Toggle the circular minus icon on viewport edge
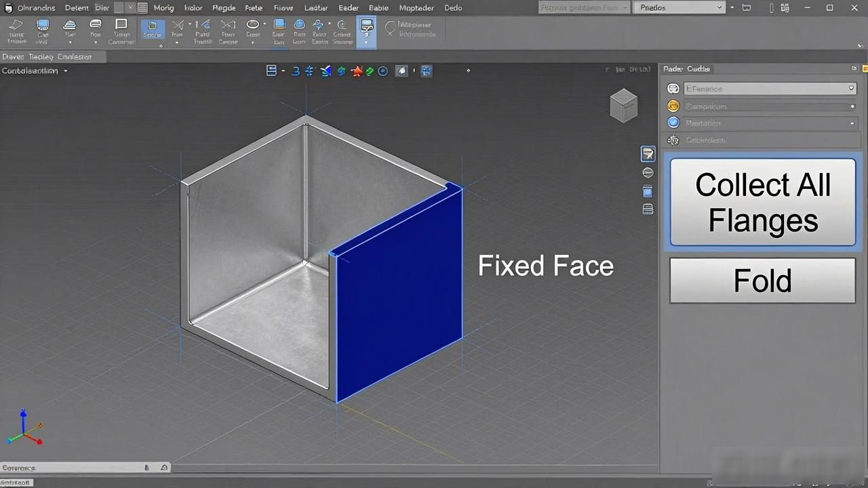Screen dimensions: 868x488 coord(648,173)
